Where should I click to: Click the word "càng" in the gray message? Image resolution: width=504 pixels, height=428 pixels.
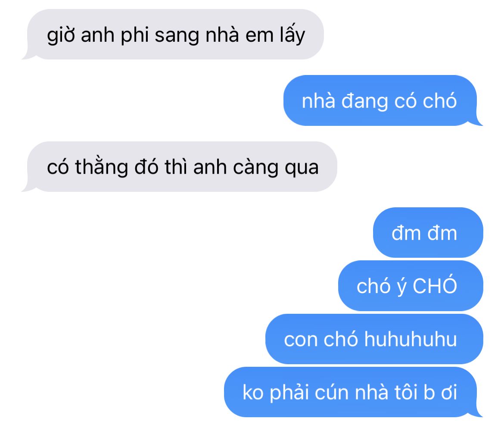pos(255,168)
